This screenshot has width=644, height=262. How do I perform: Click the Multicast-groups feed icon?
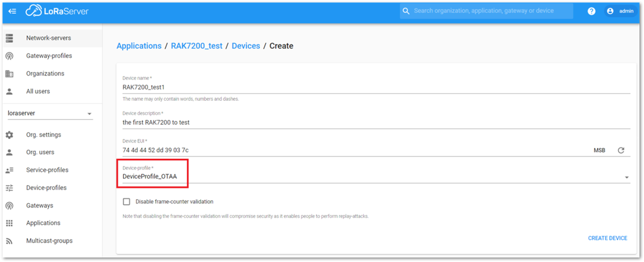click(9, 241)
